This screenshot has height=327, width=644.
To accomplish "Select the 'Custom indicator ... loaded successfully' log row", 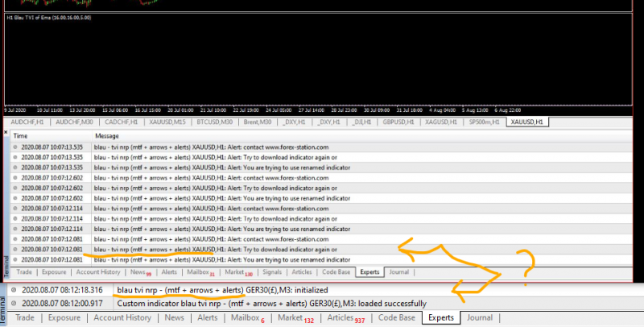I will click(x=326, y=304).
